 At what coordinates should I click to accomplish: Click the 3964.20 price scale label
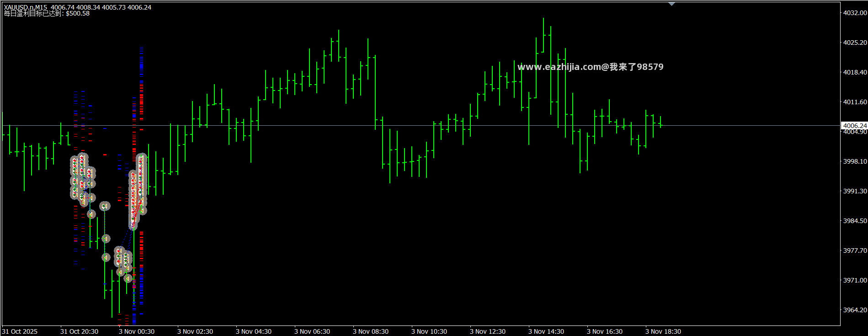(855, 310)
